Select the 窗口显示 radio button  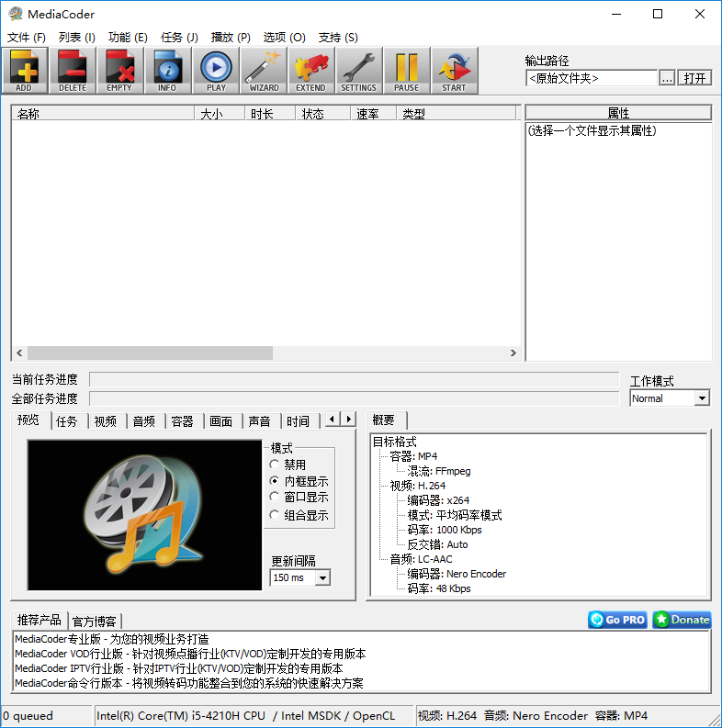pyautogui.click(x=275, y=498)
